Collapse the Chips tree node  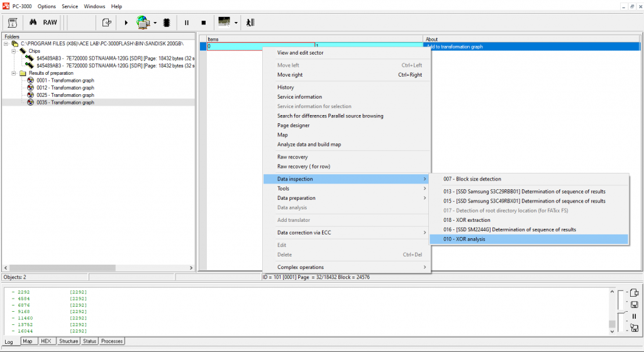13,51
